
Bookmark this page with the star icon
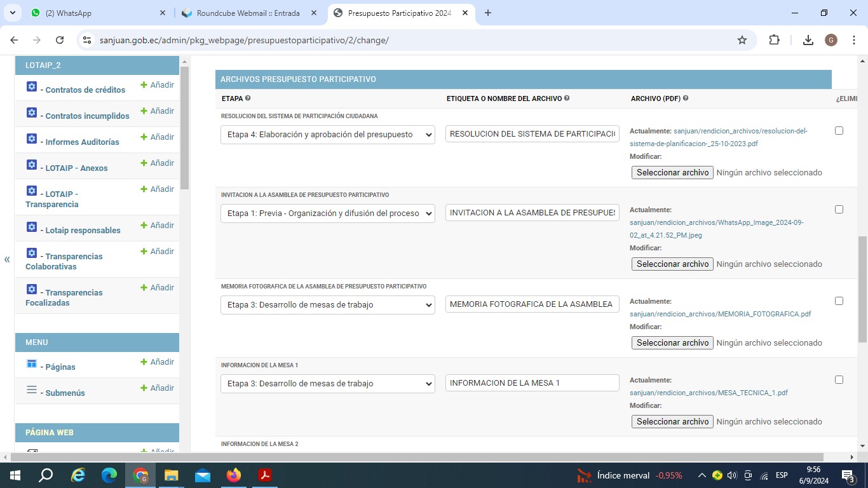coord(742,40)
